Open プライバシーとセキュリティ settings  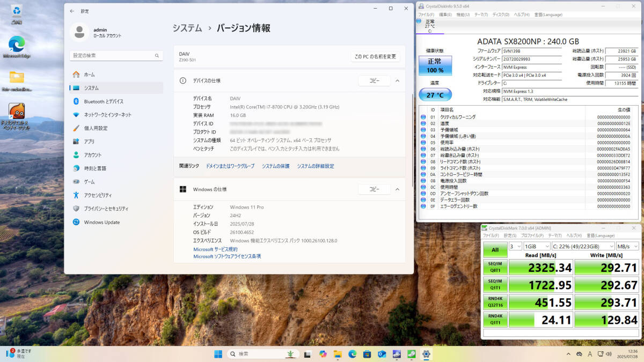click(x=116, y=209)
